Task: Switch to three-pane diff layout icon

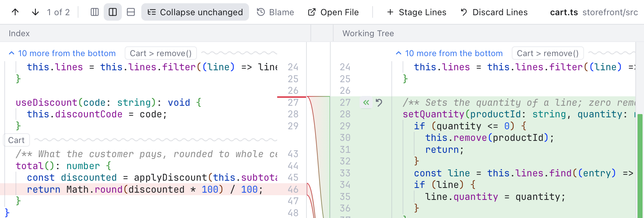Action: point(95,12)
